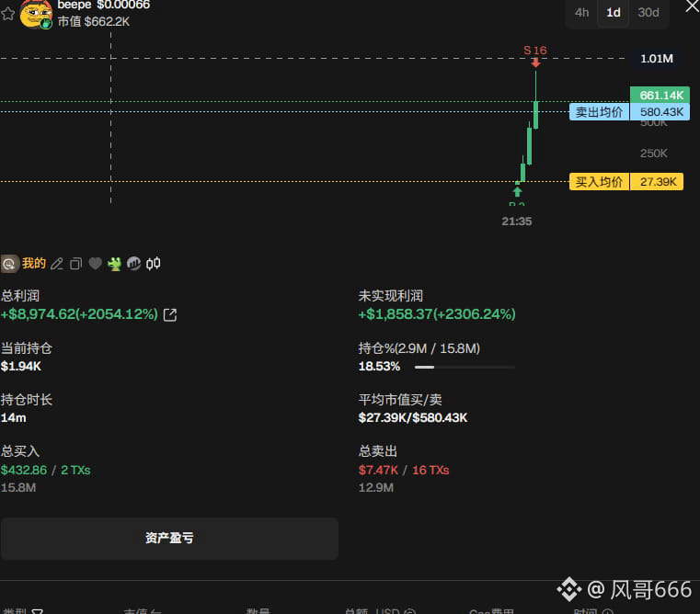Image resolution: width=700 pixels, height=614 pixels.
Task: Toggle the heart favorite icon
Action: point(95,264)
